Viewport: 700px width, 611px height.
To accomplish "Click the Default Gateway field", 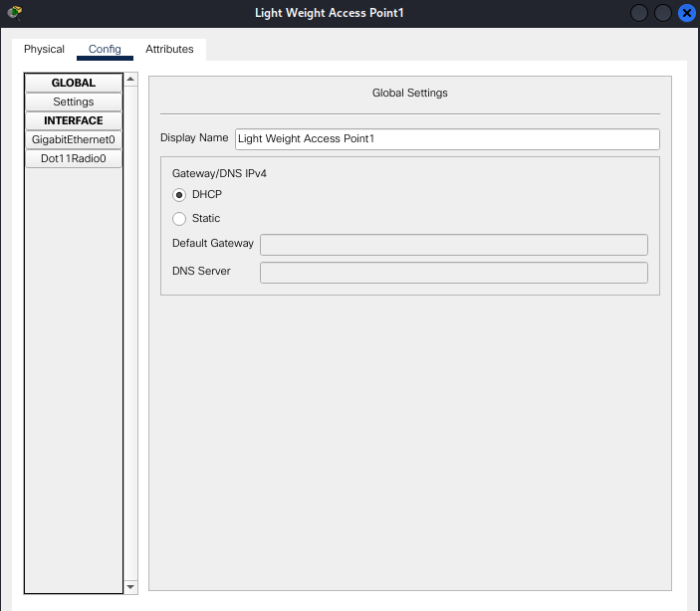I will [x=453, y=245].
